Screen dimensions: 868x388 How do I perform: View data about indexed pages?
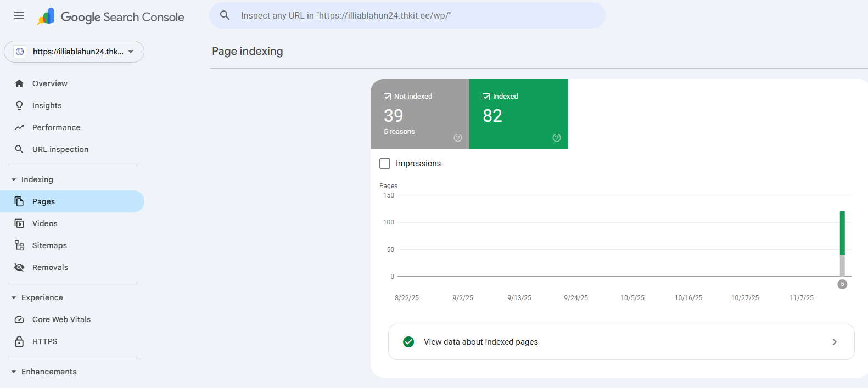click(621, 342)
